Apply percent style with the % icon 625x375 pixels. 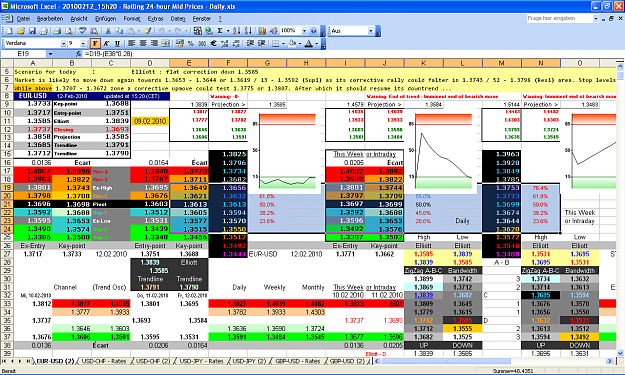(191, 43)
